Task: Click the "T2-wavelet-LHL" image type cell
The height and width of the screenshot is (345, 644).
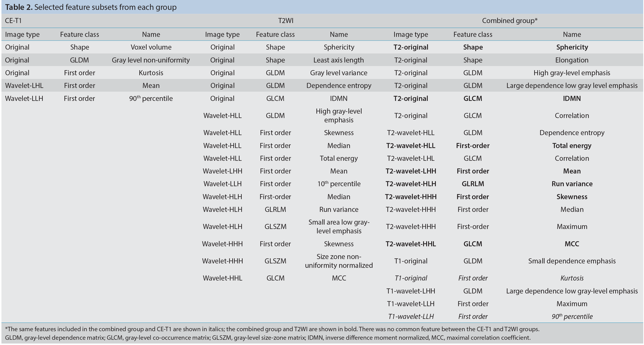Action: click(x=411, y=158)
